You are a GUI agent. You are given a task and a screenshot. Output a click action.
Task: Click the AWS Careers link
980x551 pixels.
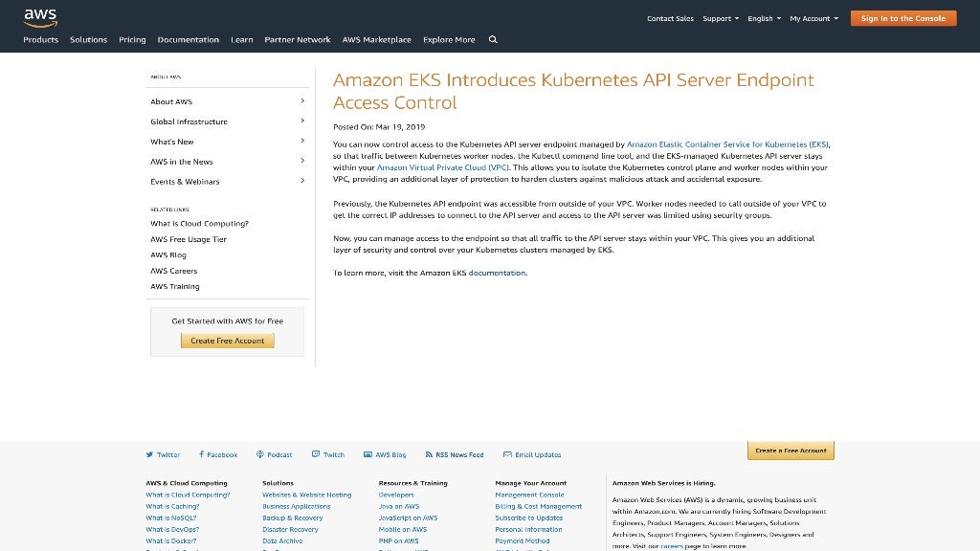pos(174,271)
